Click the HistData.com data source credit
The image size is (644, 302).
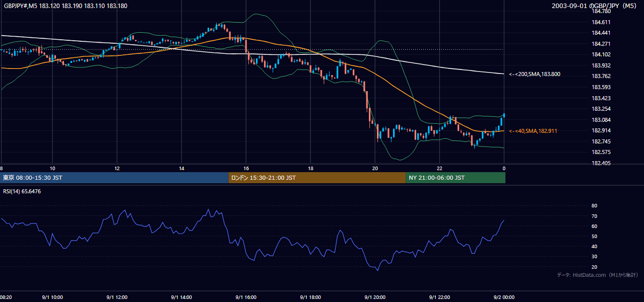[x=598, y=275]
